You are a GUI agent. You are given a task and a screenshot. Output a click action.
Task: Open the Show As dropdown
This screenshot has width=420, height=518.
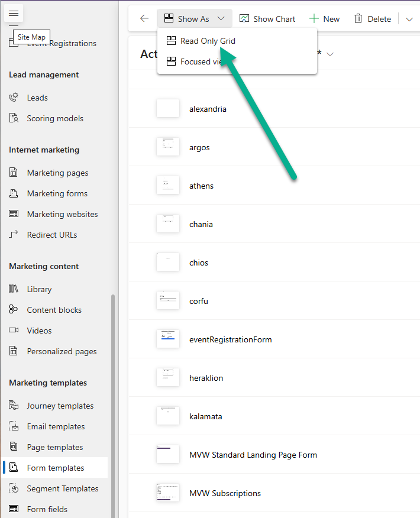[195, 19]
